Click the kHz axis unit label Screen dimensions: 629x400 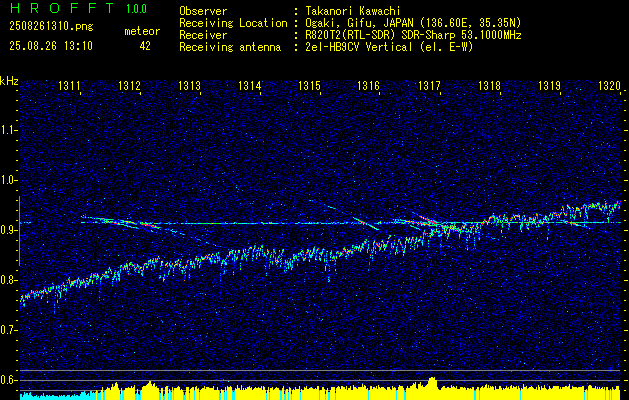click(x=9, y=81)
